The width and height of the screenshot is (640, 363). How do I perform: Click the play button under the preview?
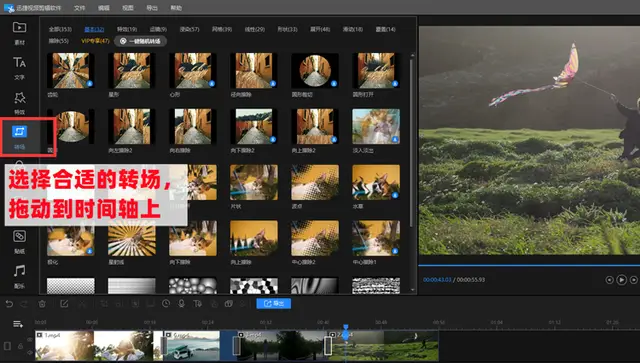(621, 280)
